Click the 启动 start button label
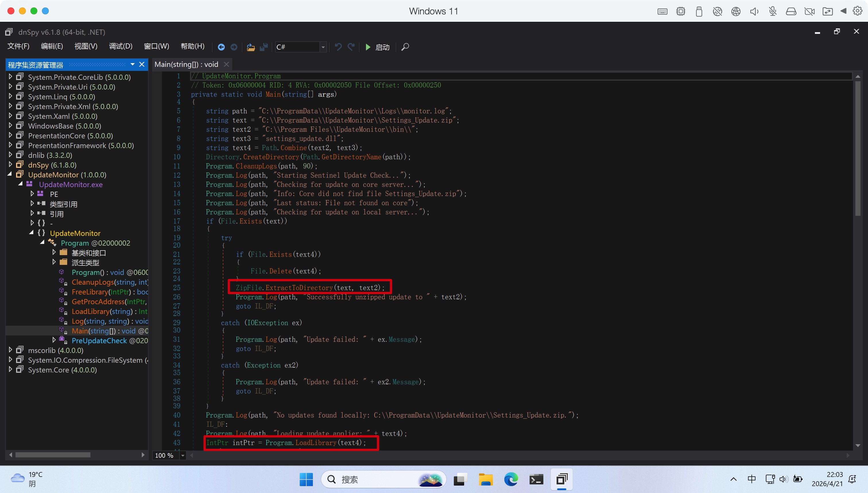This screenshot has height=493, width=868. click(383, 47)
